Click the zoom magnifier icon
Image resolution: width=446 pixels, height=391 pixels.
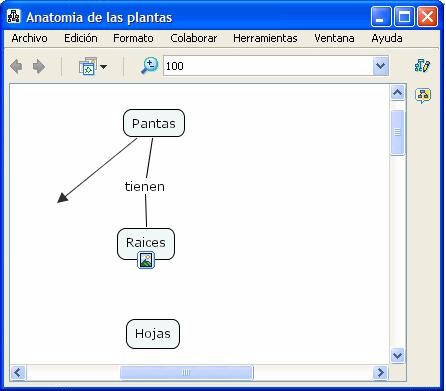(x=149, y=66)
